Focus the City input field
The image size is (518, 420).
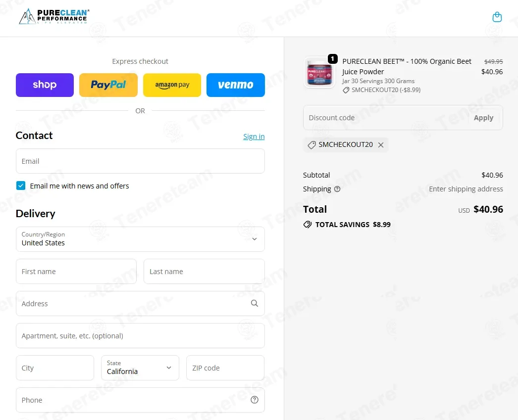(x=55, y=368)
